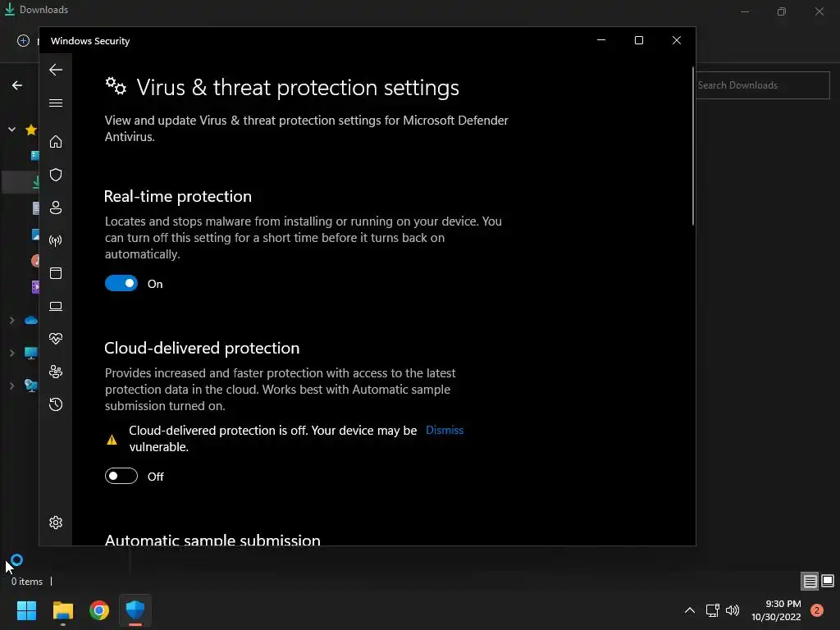840x630 pixels.
Task: Open Account protection person icon
Action: click(x=56, y=208)
